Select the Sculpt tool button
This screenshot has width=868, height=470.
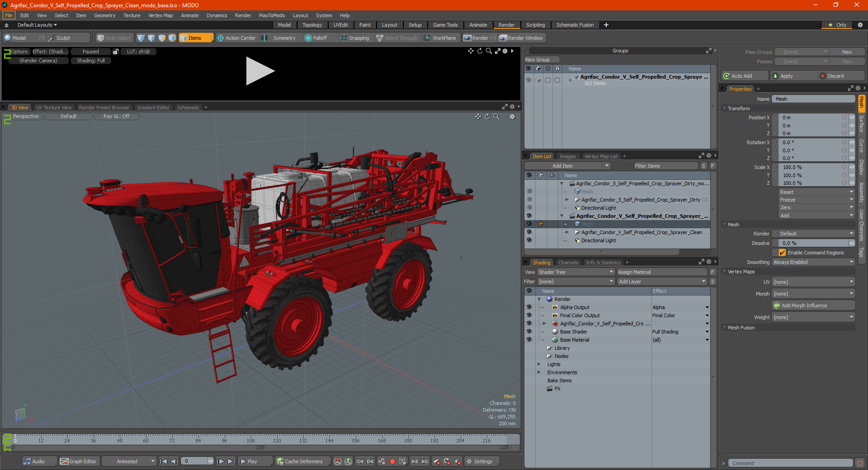click(x=63, y=38)
